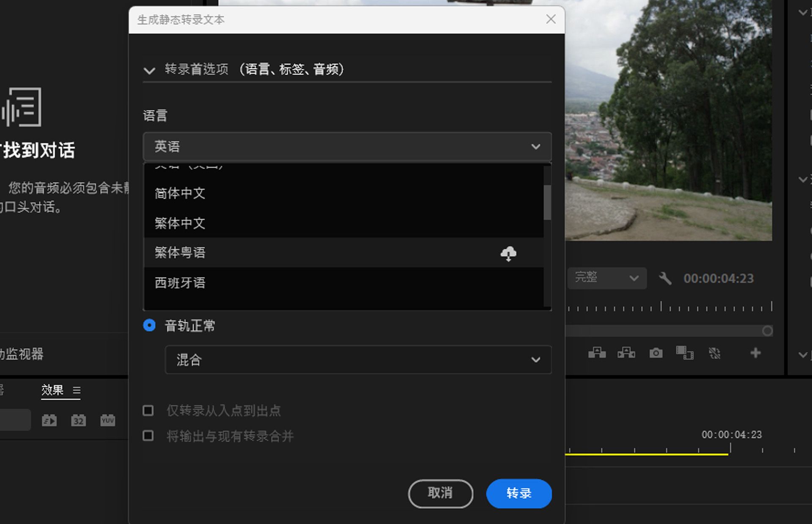812x524 pixels.
Task: Click the wrench settings icon beside the timecode
Action: coord(665,278)
